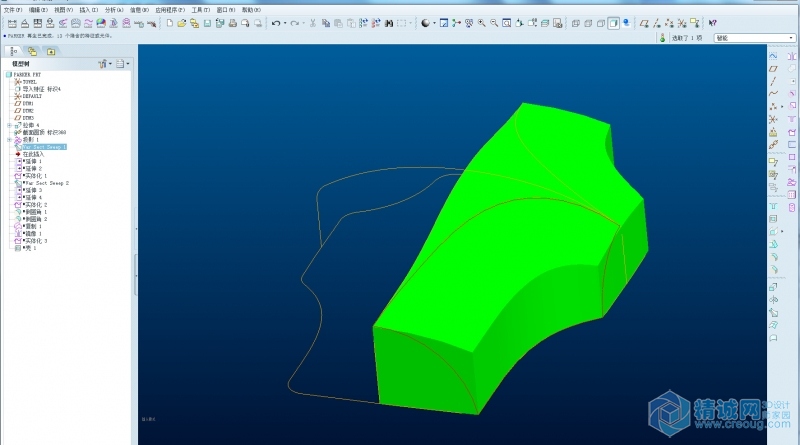
Task: Toggle Shading display style
Action: [614, 23]
